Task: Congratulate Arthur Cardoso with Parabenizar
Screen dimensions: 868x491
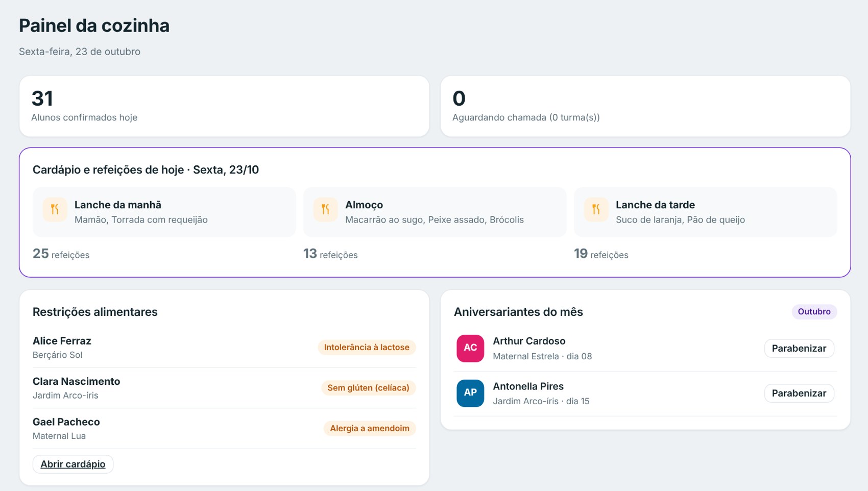Action: pyautogui.click(x=799, y=349)
